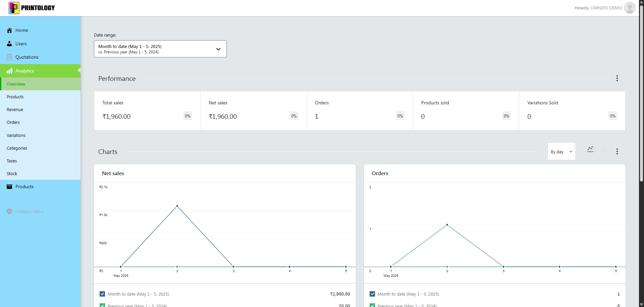Screen dimensions: 644x307
Task: Open Quotations menu item
Action: [x=40, y=57]
